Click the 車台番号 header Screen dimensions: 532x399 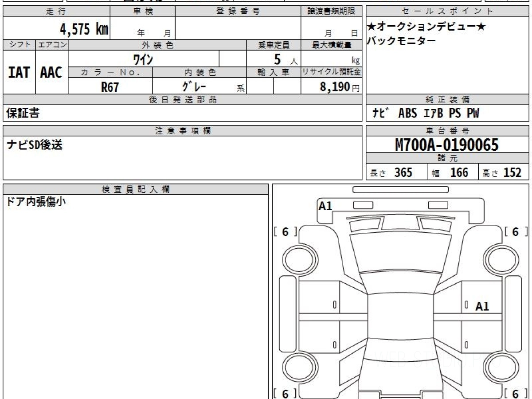(448, 131)
